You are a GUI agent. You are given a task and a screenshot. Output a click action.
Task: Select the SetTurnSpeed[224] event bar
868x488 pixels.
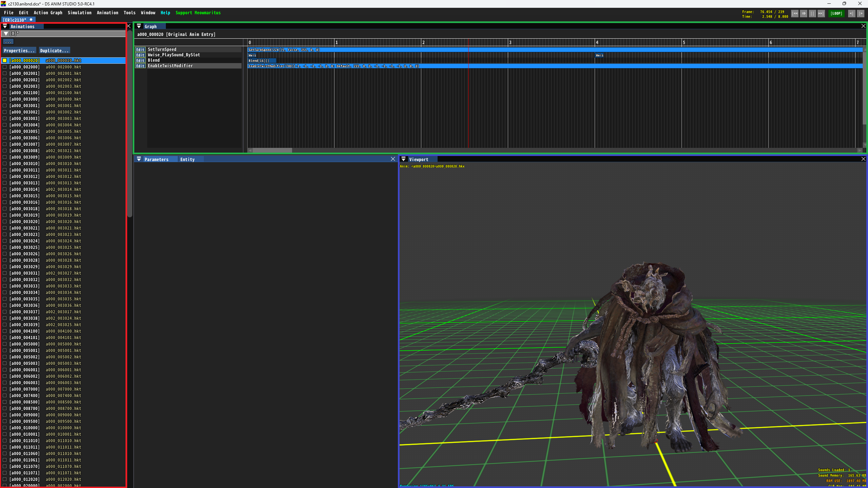point(555,50)
